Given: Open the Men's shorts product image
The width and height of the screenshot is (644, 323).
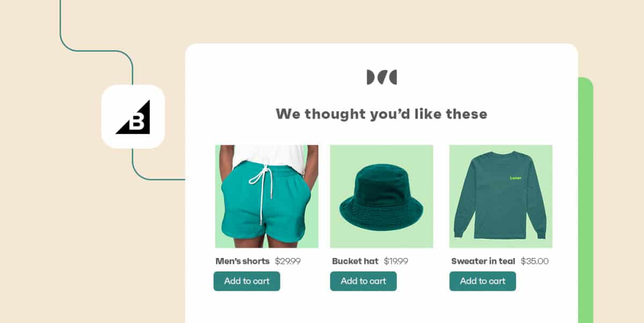Looking at the screenshot, I should (267, 195).
